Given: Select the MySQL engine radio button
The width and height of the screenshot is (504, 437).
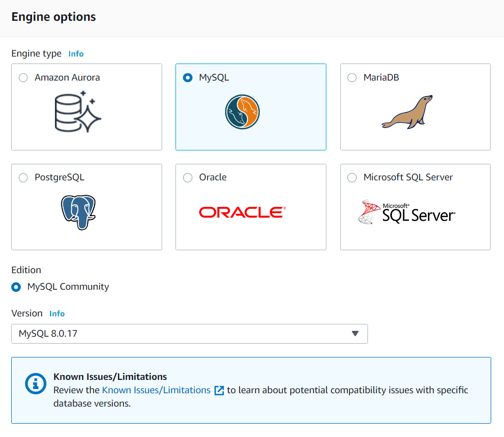Looking at the screenshot, I should pyautogui.click(x=188, y=78).
